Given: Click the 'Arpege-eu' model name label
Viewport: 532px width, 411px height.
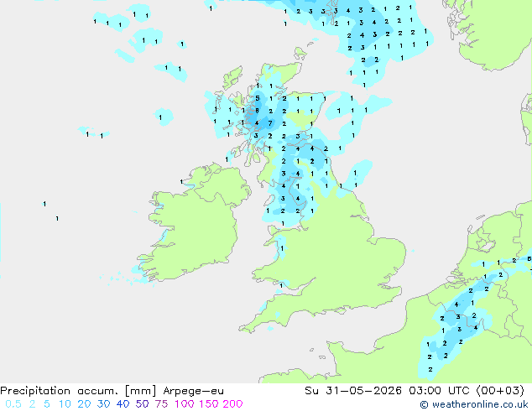Looking at the screenshot, I should (x=193, y=391).
